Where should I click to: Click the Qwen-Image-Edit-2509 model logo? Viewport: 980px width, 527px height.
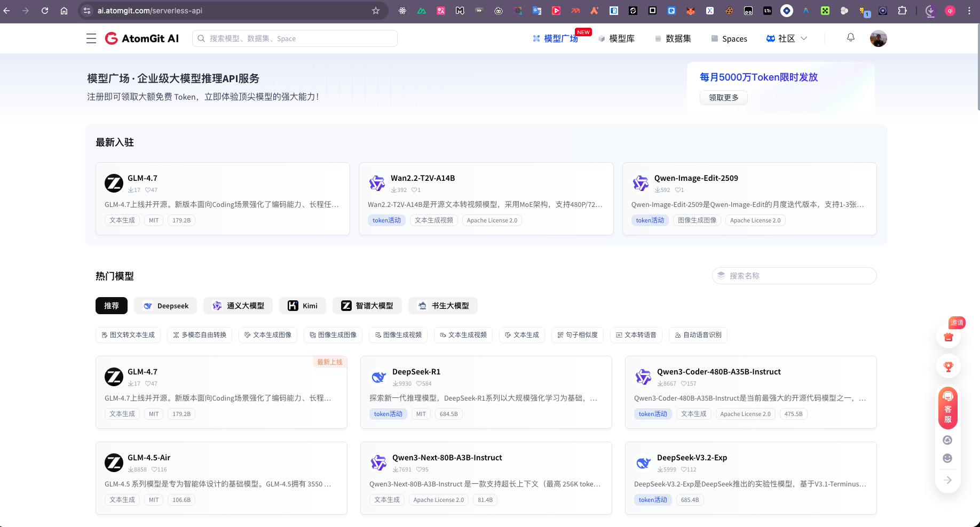click(x=641, y=183)
